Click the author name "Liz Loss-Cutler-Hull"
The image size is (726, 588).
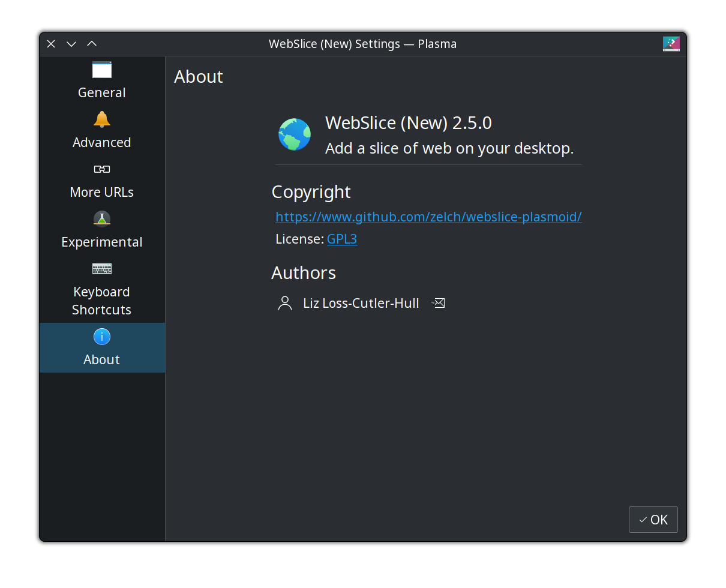361,303
